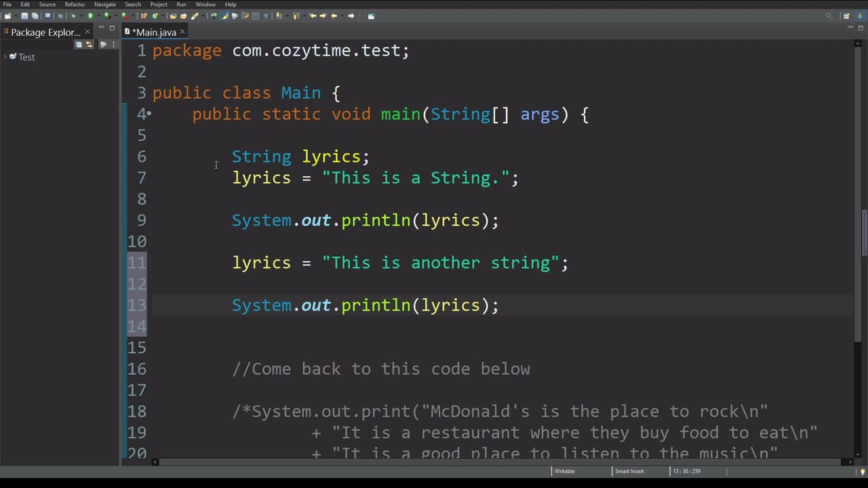Open the Project menu

click(159, 4)
